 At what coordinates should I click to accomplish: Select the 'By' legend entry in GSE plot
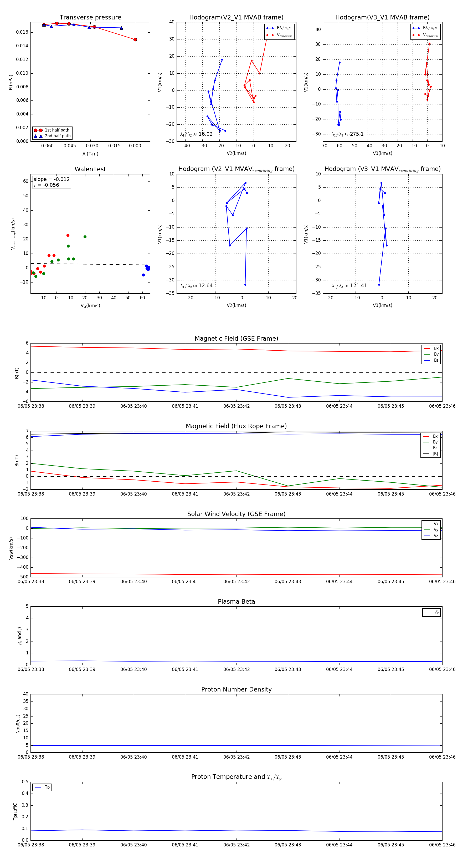(431, 354)
